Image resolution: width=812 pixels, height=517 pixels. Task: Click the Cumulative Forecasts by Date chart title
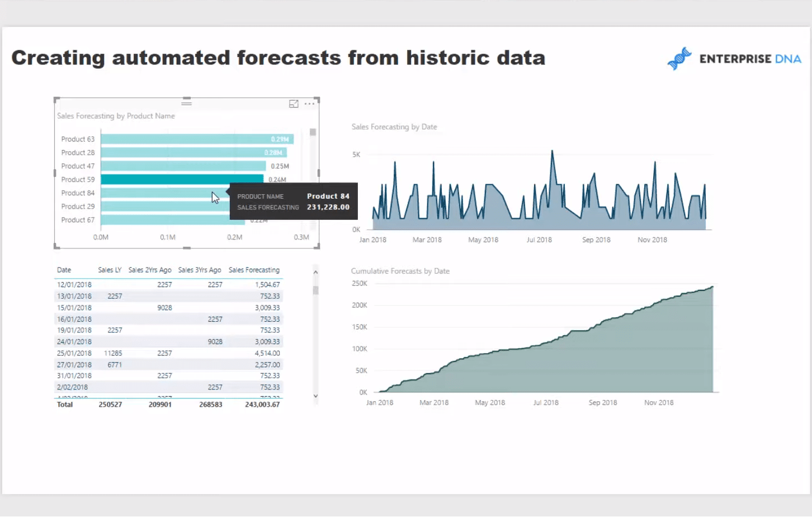(400, 271)
